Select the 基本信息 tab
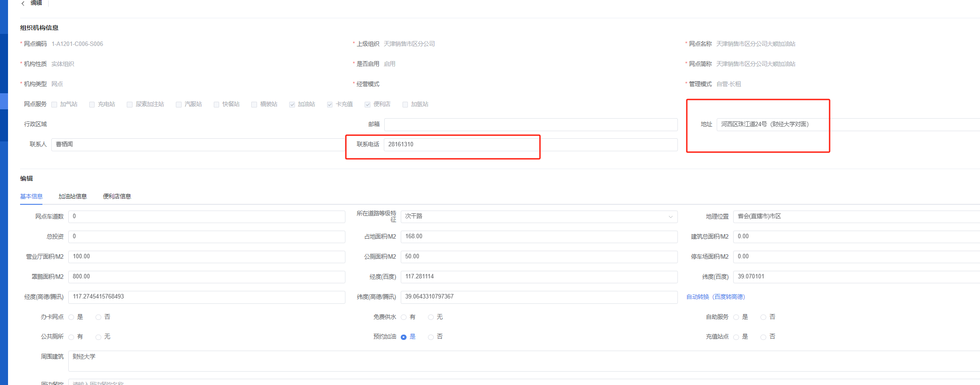The height and width of the screenshot is (385, 980). click(x=31, y=196)
